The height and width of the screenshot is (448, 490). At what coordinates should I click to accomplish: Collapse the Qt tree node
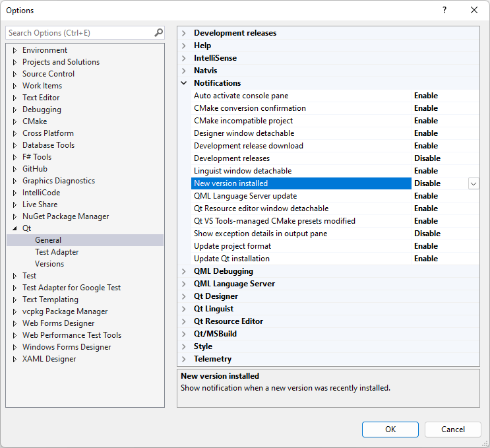tap(15, 228)
